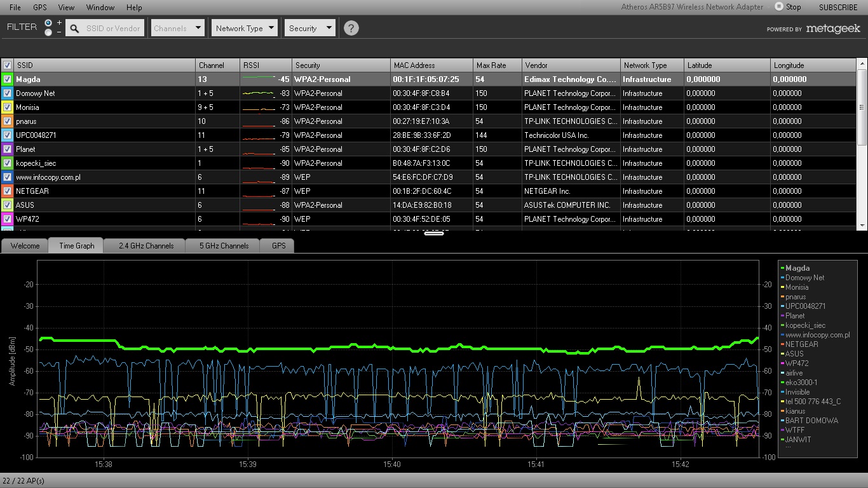Select Magda in the graph legend
Screen dimensions: 868x488
point(797,268)
